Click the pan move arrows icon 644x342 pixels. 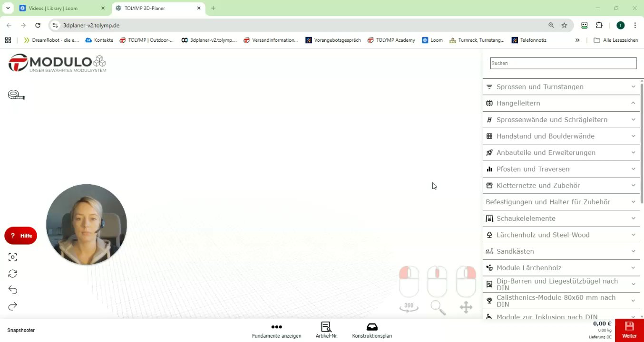tap(466, 307)
